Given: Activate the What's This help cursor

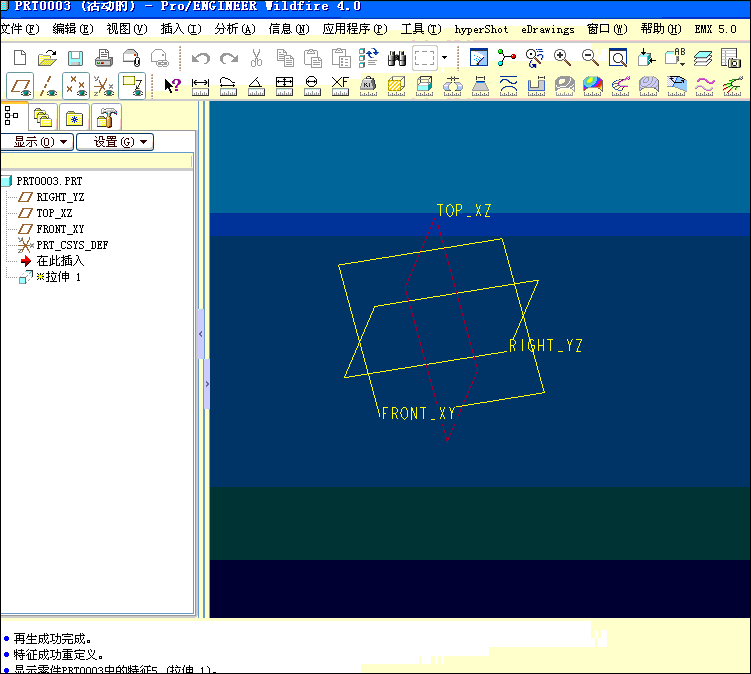Looking at the screenshot, I should [172, 86].
